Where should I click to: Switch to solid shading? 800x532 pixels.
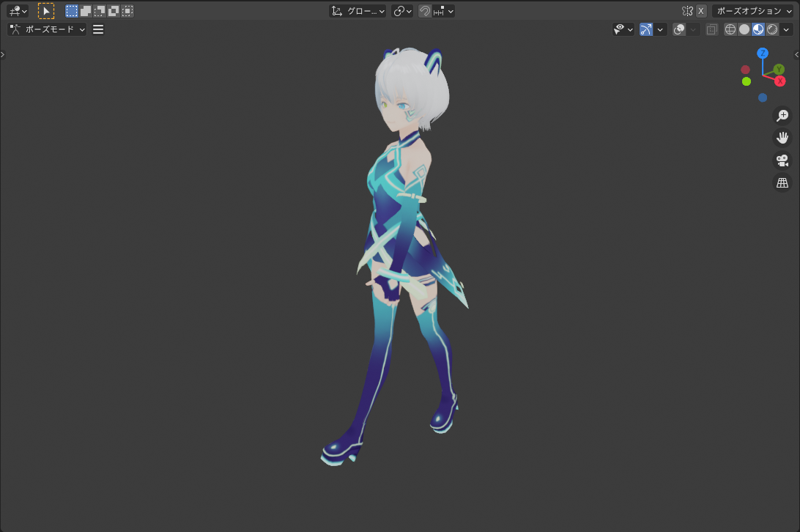point(744,29)
